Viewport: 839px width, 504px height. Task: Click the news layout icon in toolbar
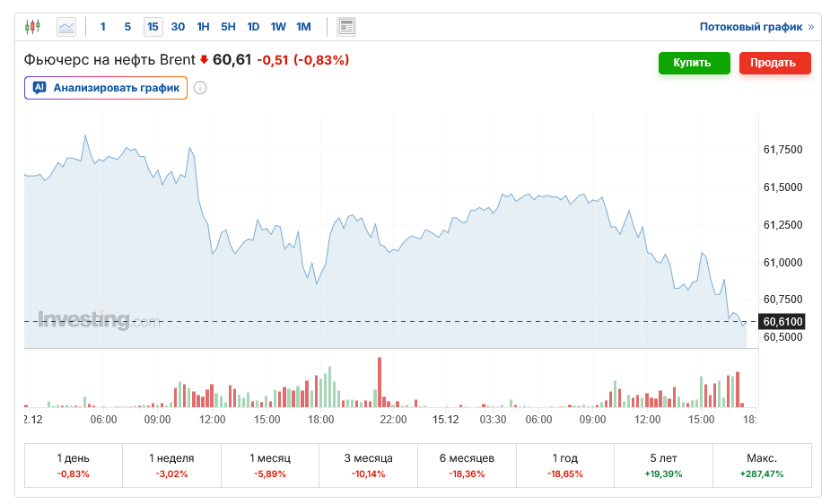[346, 27]
